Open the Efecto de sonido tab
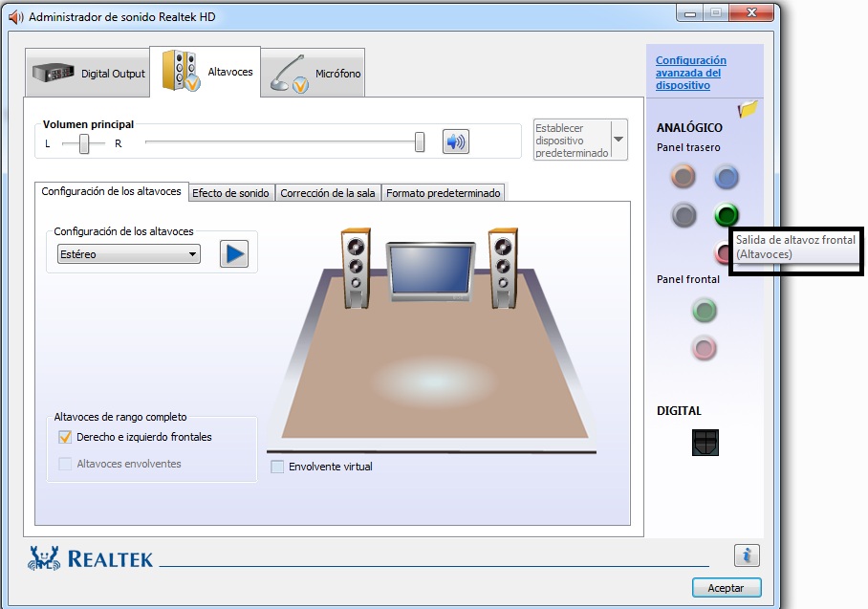This screenshot has height=609, width=868. click(x=230, y=193)
